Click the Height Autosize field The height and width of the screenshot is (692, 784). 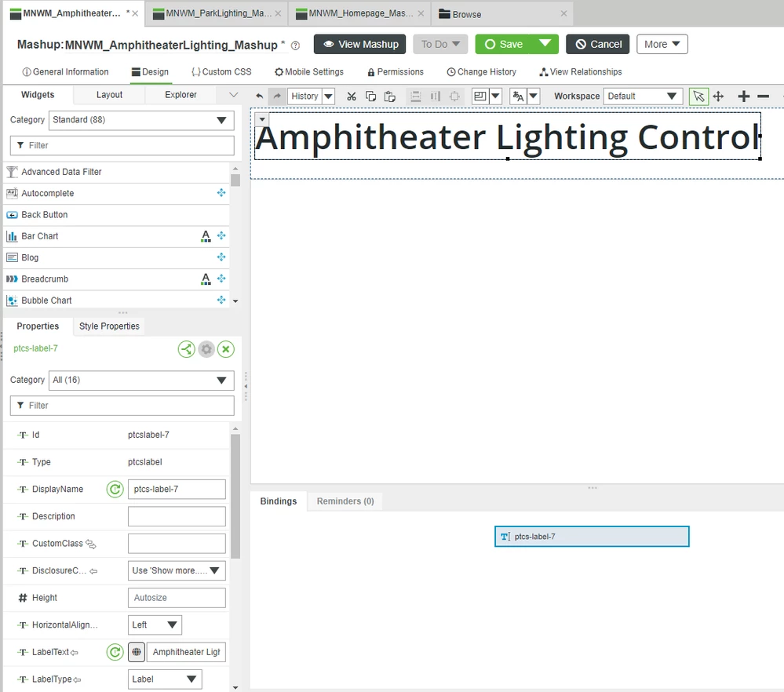[x=177, y=598]
